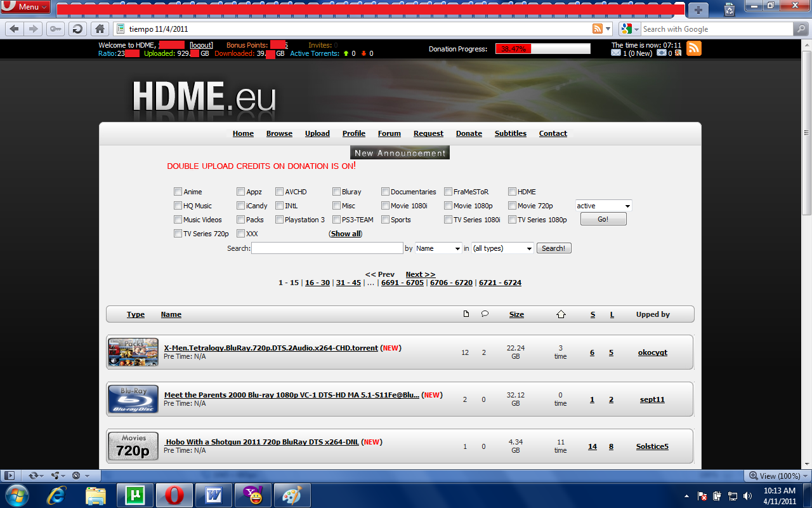Open Internet Explorer from the taskbar
Screen dimensions: 812x508
(58, 495)
